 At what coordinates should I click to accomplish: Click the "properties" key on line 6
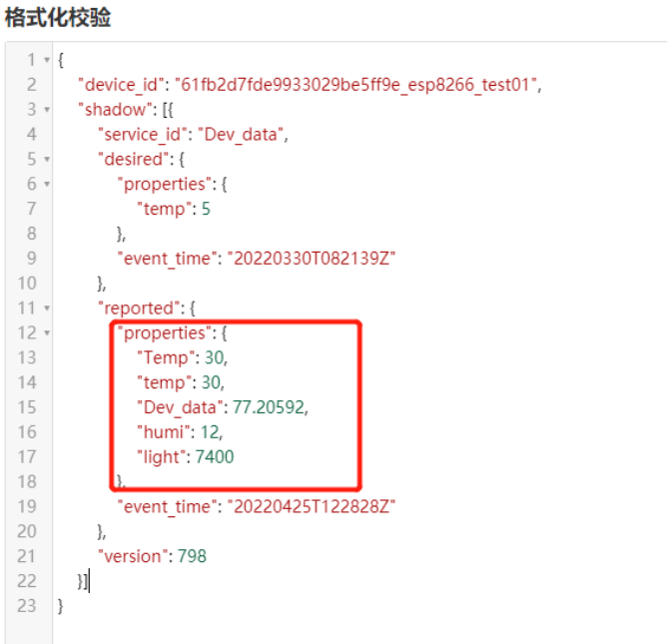point(165,184)
